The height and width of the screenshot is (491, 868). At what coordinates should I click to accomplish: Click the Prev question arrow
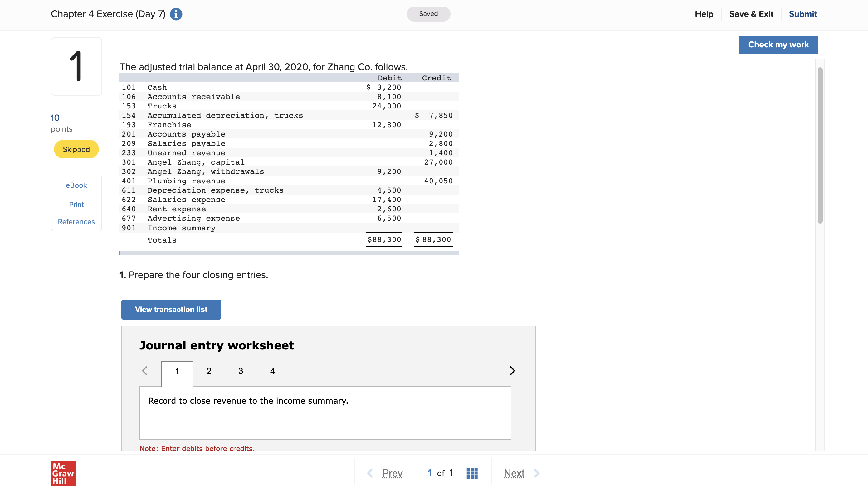point(370,473)
